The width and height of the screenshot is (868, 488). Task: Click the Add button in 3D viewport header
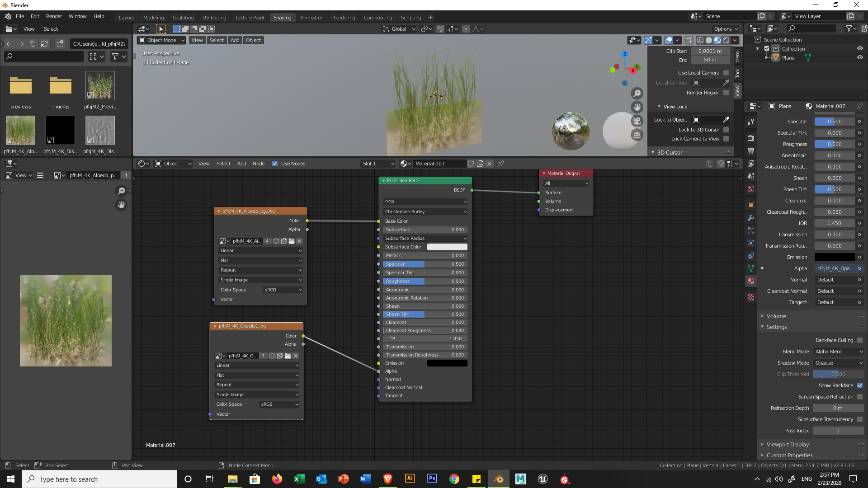[235, 40]
